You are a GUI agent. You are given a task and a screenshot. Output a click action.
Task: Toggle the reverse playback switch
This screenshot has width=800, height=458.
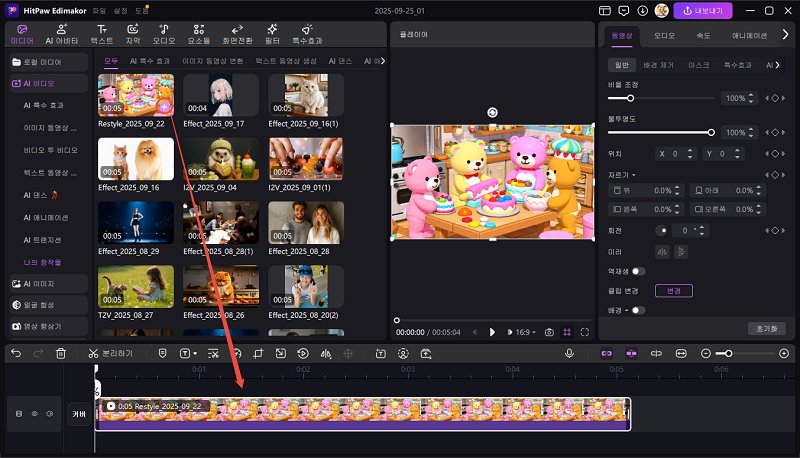638,271
